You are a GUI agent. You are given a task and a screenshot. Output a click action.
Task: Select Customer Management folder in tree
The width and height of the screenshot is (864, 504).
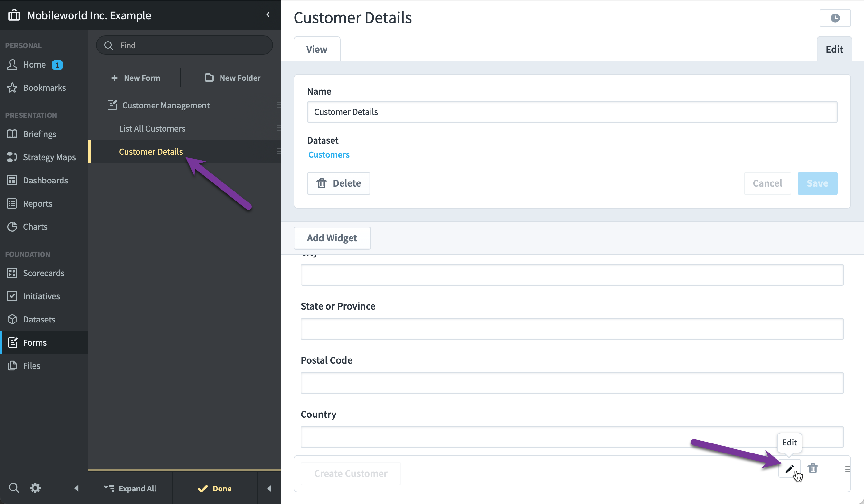click(166, 105)
